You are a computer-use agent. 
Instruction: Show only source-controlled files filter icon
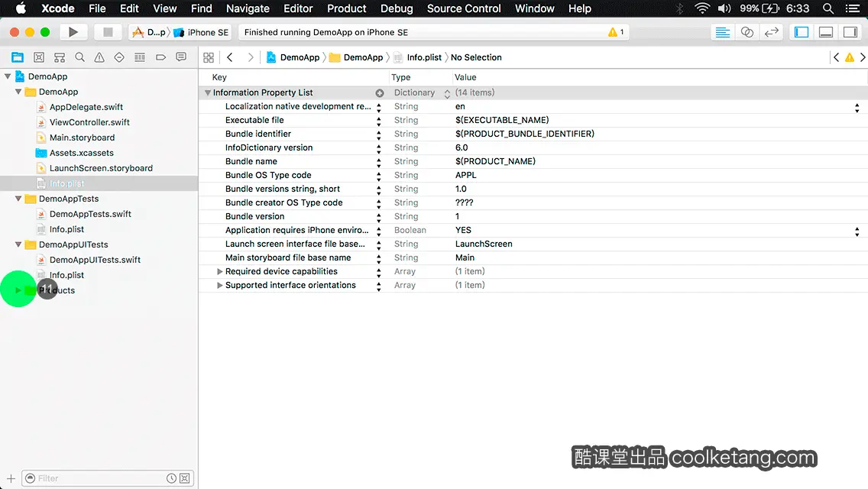[x=185, y=478]
